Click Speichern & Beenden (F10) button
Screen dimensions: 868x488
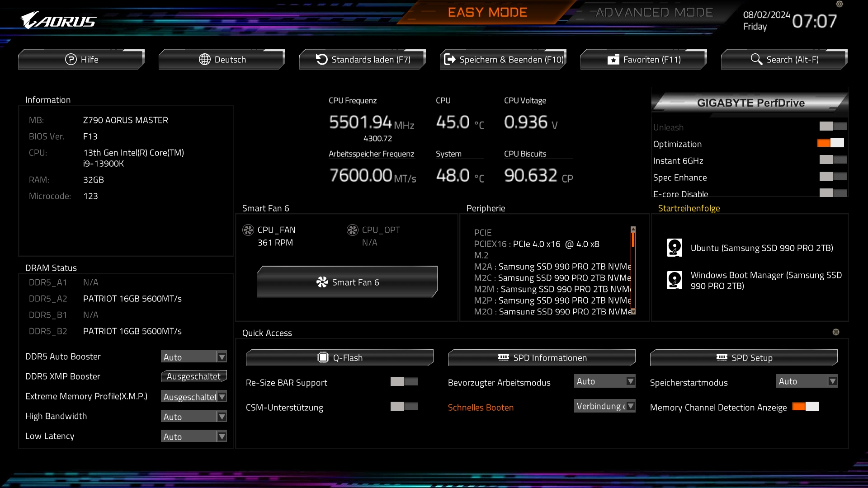pos(503,60)
